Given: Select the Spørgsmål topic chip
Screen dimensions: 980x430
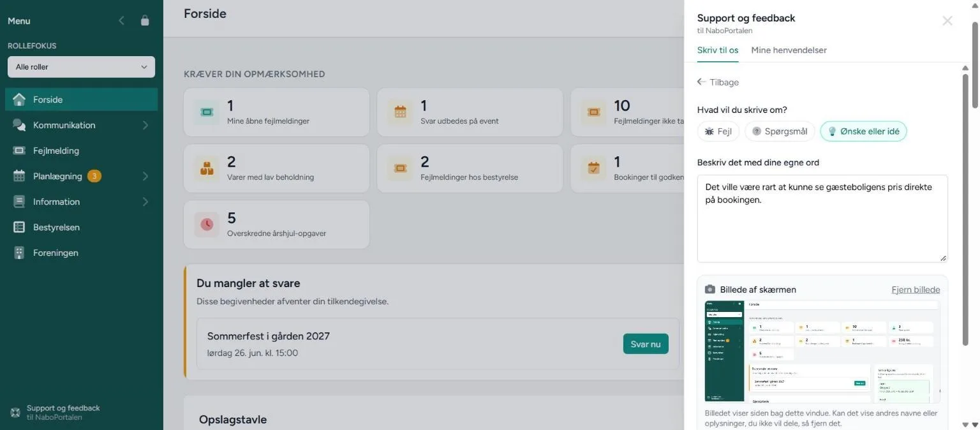Looking at the screenshot, I should 780,131.
